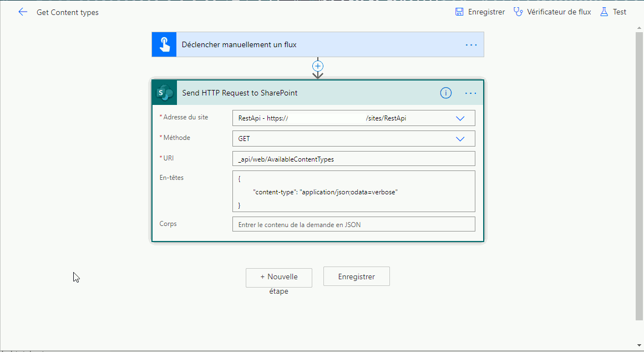Click Vérificateur de flux label
The width and height of the screenshot is (644, 352).
[x=559, y=12]
